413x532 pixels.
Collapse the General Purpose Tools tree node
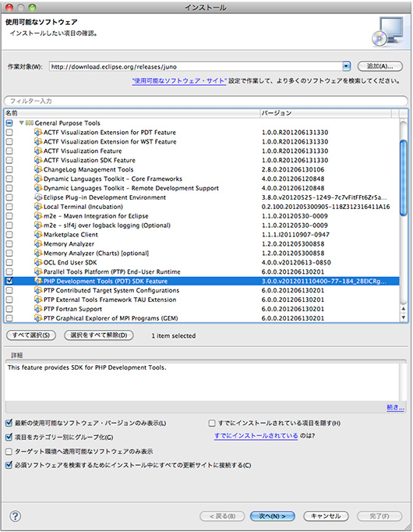(x=21, y=122)
